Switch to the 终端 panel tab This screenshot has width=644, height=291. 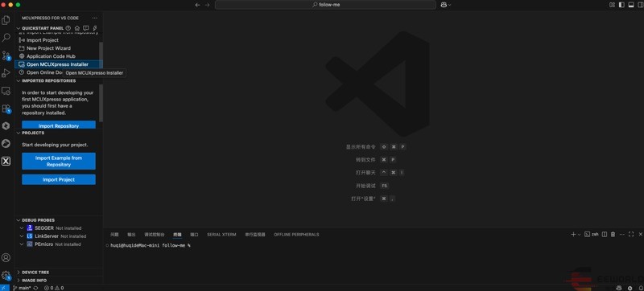[x=177, y=235]
